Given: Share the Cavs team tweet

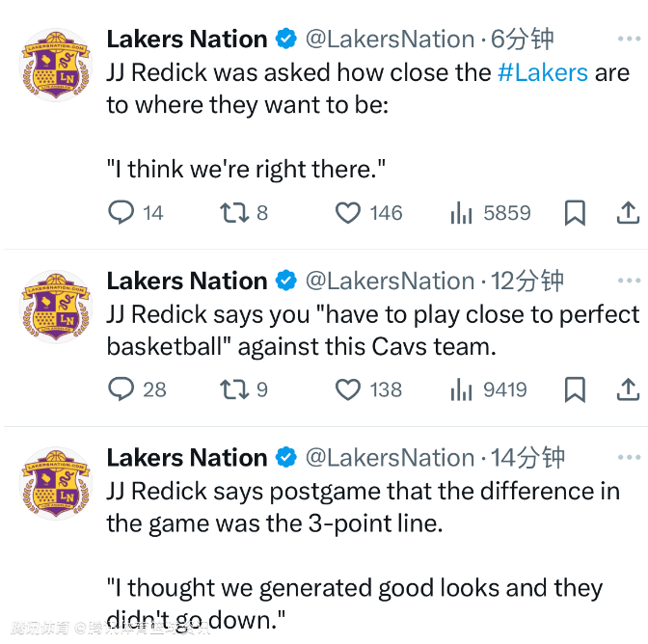Looking at the screenshot, I should [x=628, y=389].
